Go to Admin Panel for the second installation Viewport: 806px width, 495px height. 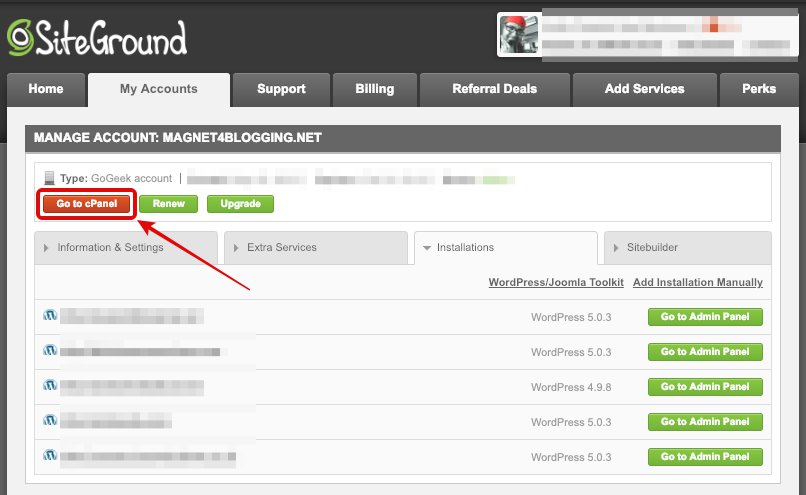[x=705, y=352]
